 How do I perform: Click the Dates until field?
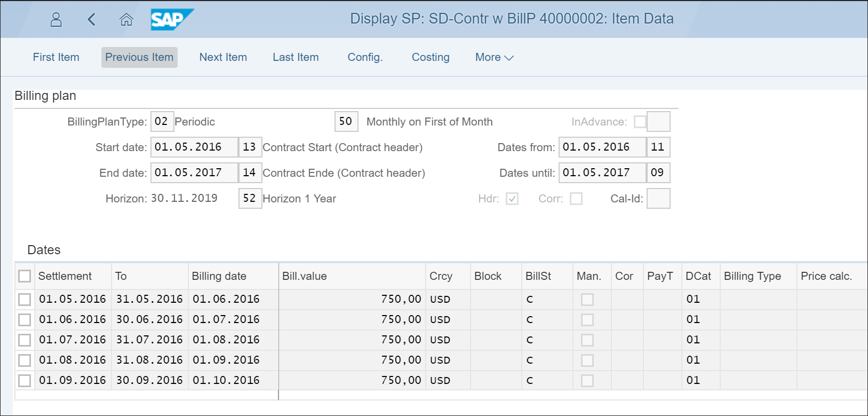(602, 173)
